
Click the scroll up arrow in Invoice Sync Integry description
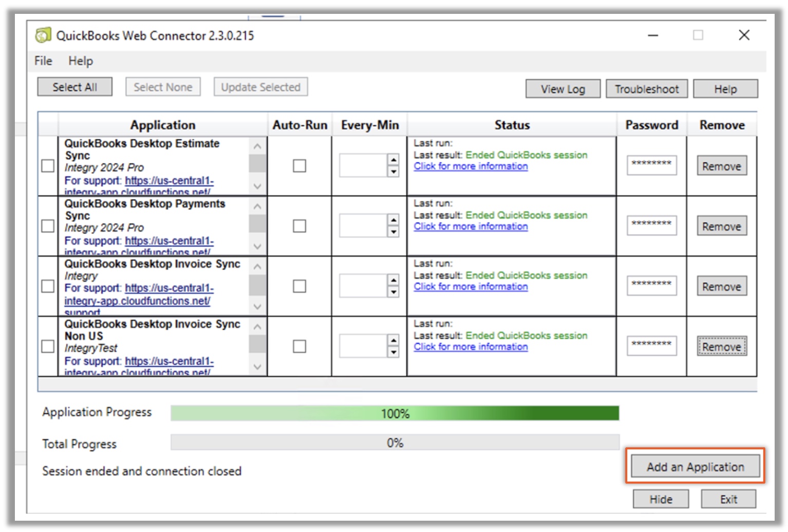tap(257, 267)
